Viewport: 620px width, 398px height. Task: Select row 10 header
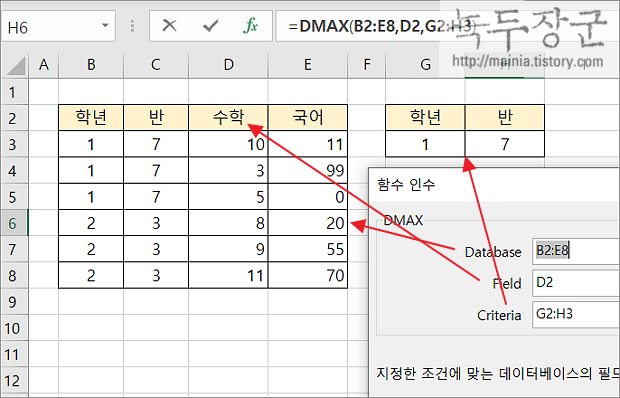(14, 328)
